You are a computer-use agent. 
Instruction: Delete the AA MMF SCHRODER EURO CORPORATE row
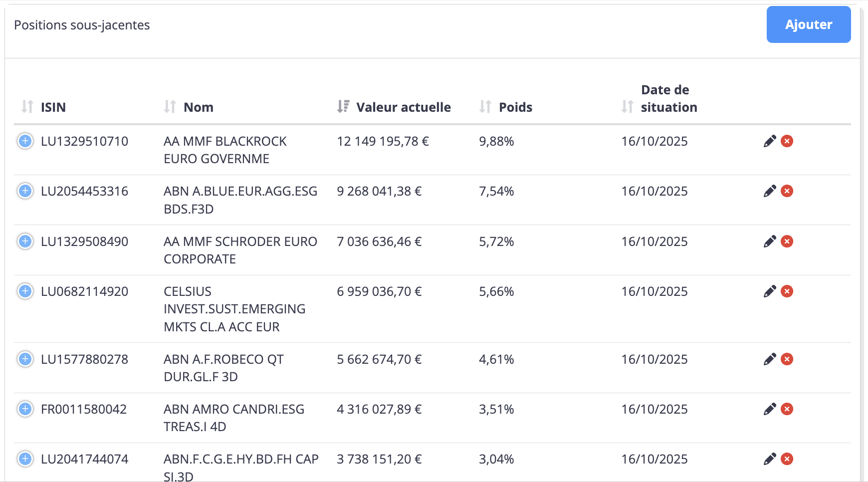(x=787, y=241)
